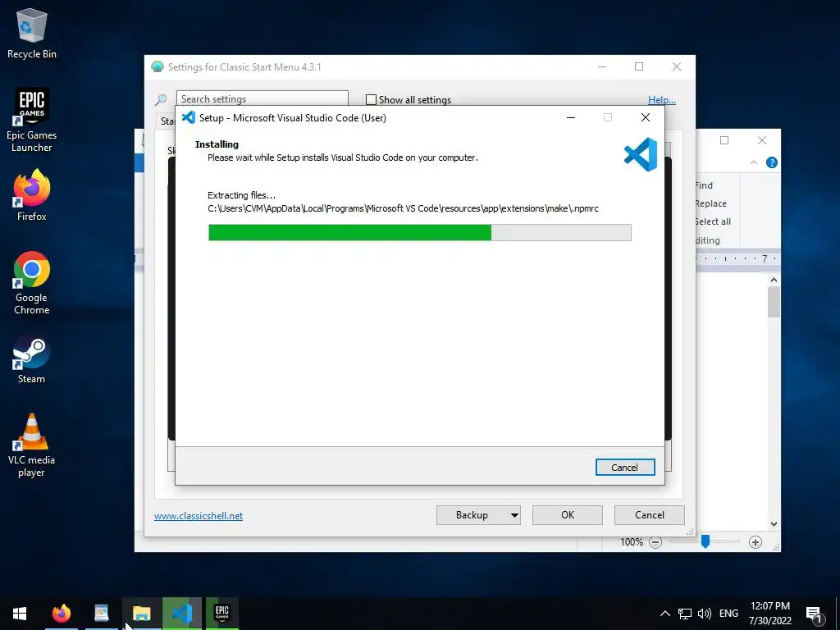Open the WordPad taskbar item
This screenshot has width=840, height=630.
(x=101, y=614)
